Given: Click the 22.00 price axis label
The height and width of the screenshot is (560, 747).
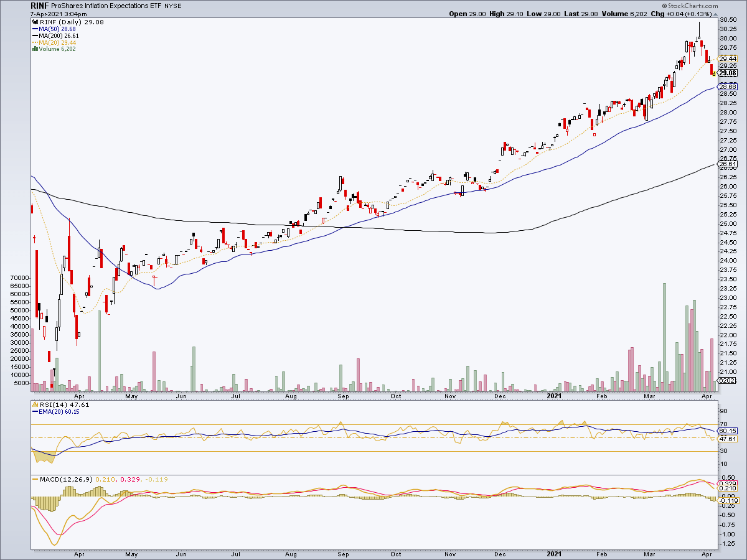Looking at the screenshot, I should (x=728, y=335).
